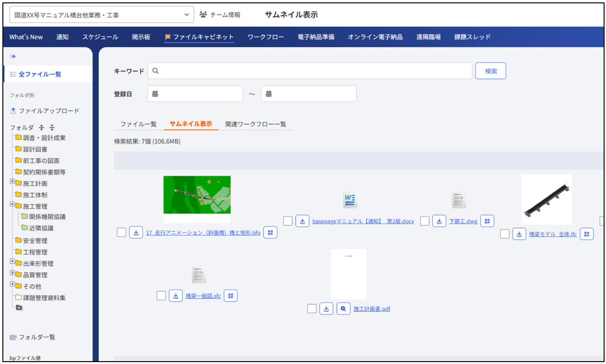Click the ファイルキャビネット flag icon
This screenshot has height=364, width=606.
click(168, 37)
